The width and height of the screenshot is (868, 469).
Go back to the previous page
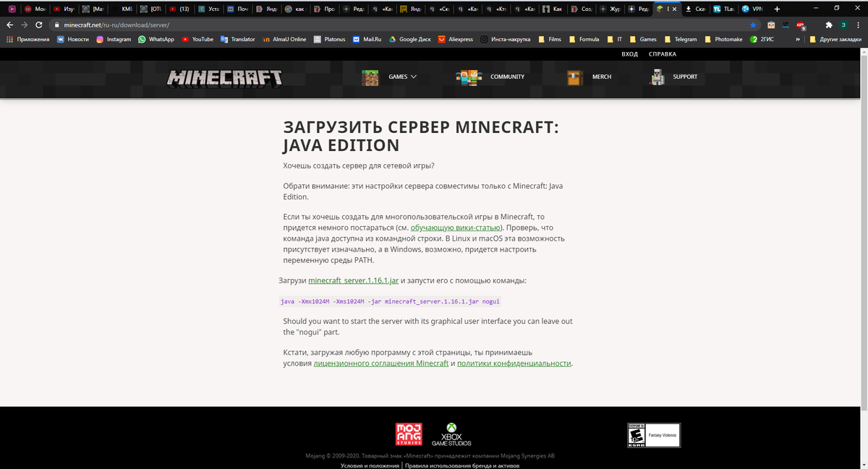click(x=10, y=25)
